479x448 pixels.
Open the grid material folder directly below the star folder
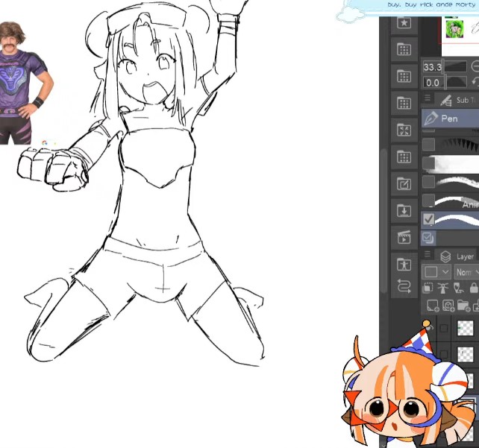click(404, 49)
